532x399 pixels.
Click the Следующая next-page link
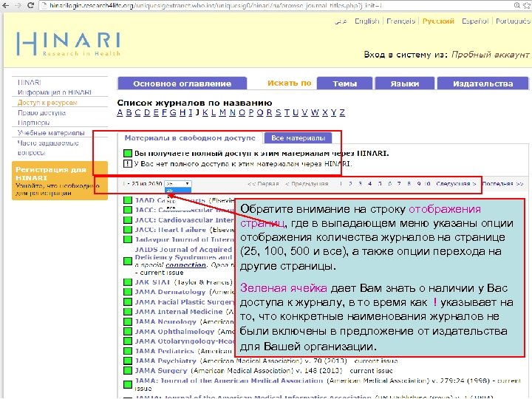coord(456,183)
